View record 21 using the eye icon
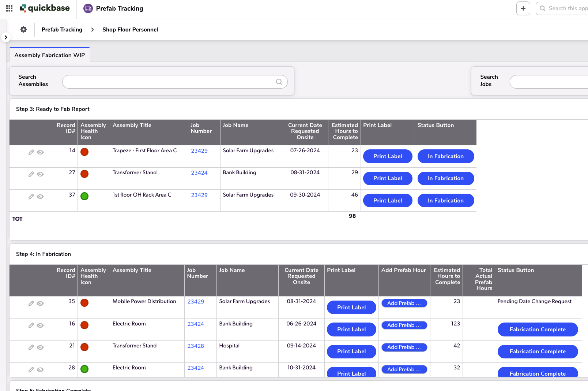This screenshot has width=588, height=391. (40, 347)
